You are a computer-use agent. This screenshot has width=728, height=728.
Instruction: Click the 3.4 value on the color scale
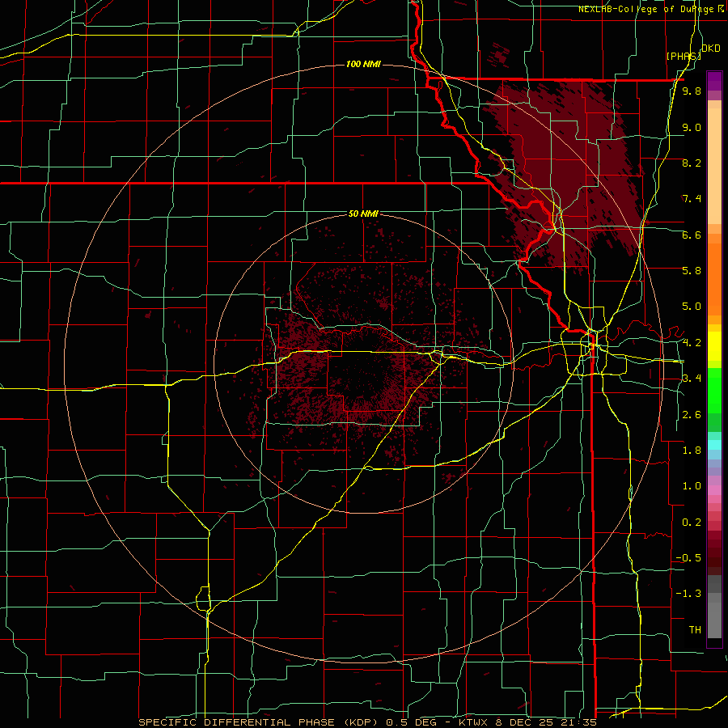pos(692,379)
